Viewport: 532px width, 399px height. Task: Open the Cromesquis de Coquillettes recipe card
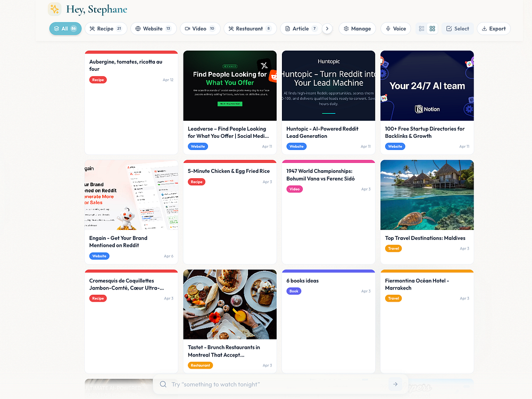(x=131, y=322)
